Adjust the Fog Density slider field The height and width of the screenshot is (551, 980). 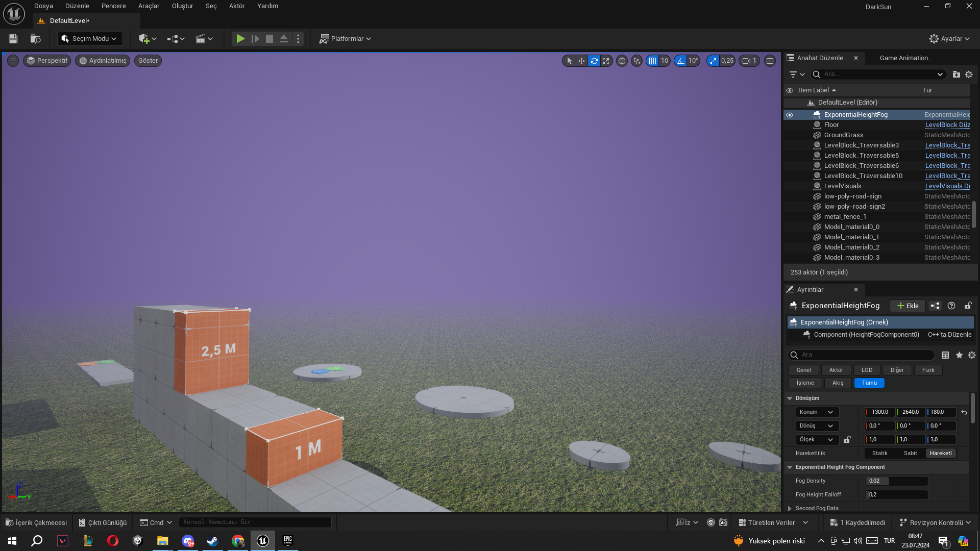point(896,481)
